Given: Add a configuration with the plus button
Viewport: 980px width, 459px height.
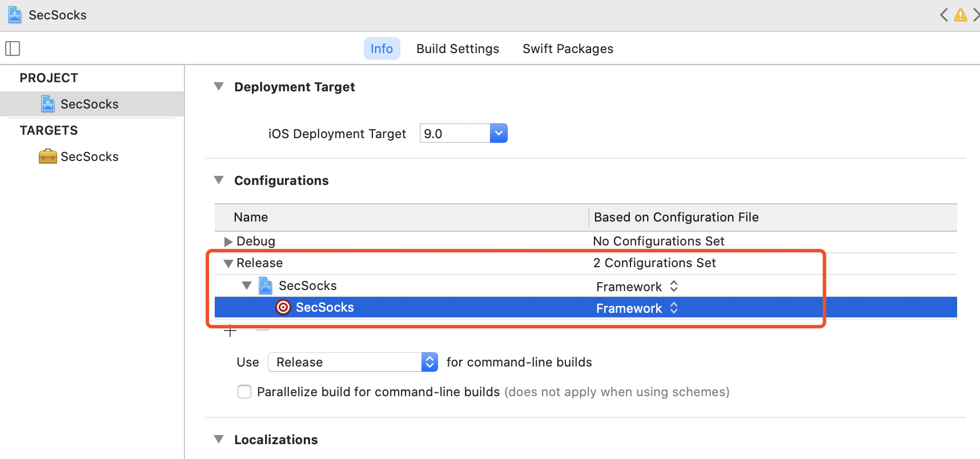Looking at the screenshot, I should point(230,331).
